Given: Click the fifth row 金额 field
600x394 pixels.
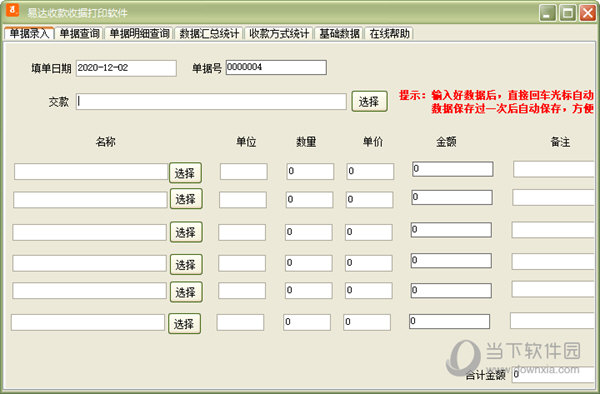Looking at the screenshot, I should pyautogui.click(x=451, y=290).
